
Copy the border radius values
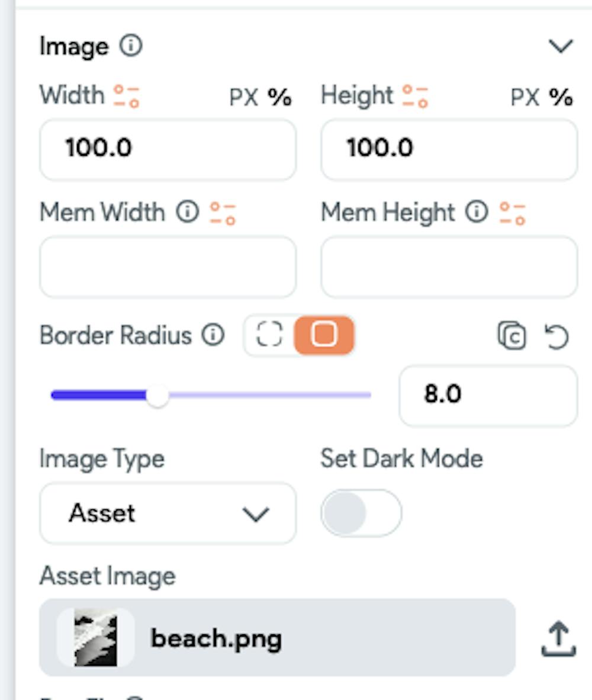[511, 336]
